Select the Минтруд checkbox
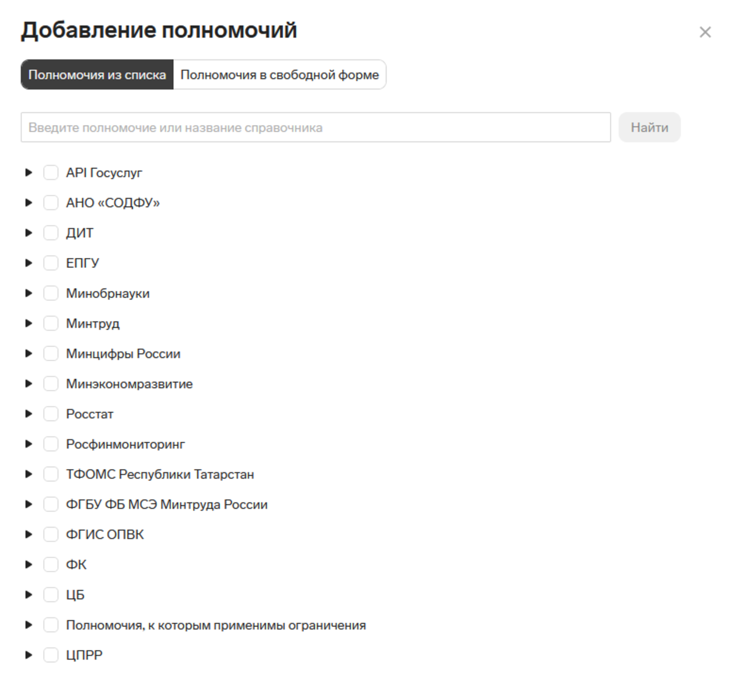 [x=50, y=323]
